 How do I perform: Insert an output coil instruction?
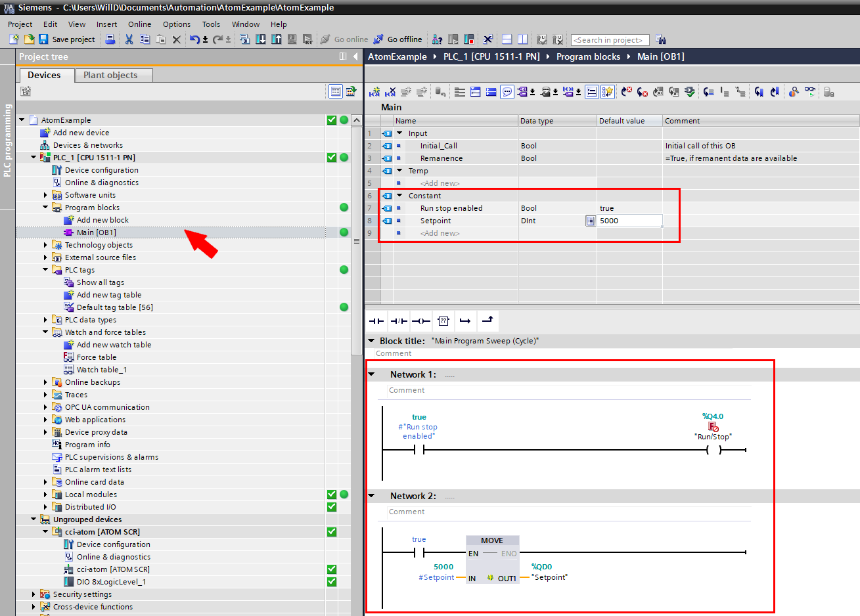coord(421,321)
